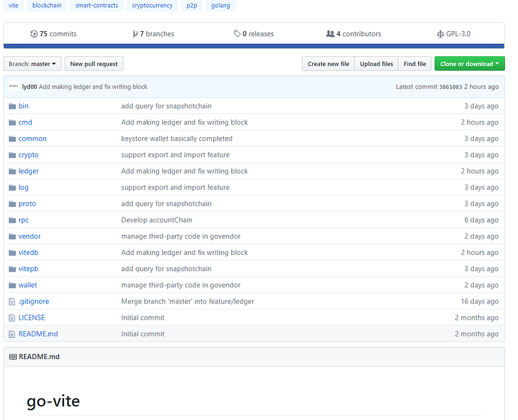Open the bin directory link
The image size is (518, 420).
point(23,106)
